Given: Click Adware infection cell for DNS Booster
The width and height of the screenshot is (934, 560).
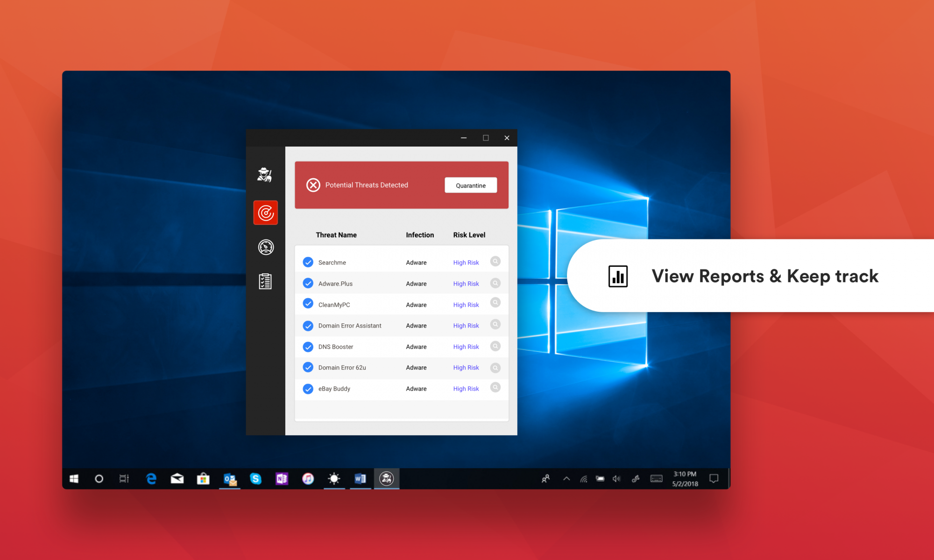Looking at the screenshot, I should pos(416,347).
